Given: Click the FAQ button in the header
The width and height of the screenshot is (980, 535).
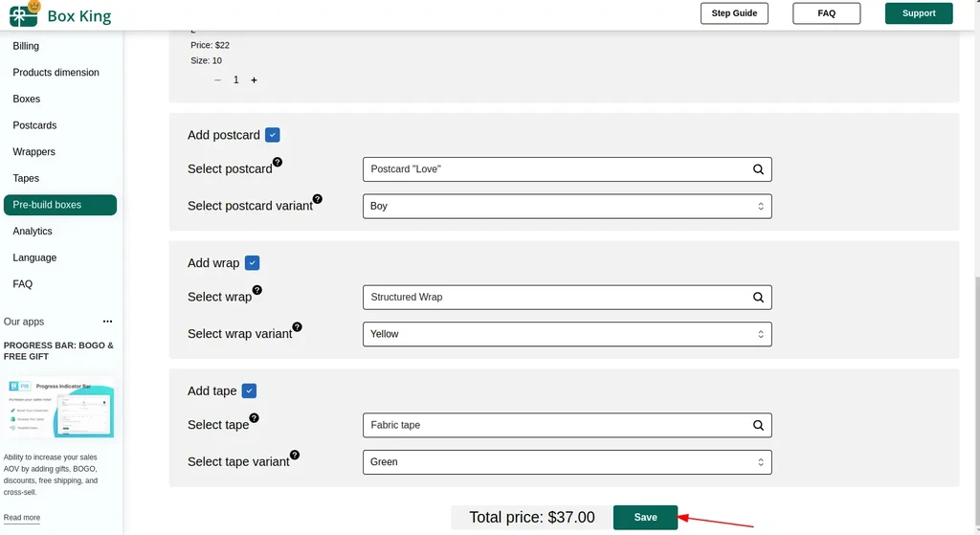Looking at the screenshot, I should pos(826,13).
